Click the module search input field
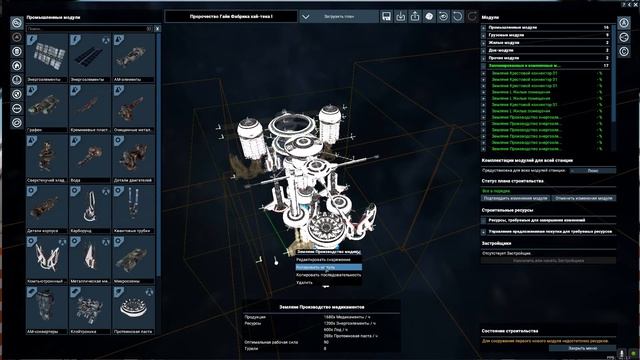This screenshot has width=640, height=360. (x=89, y=29)
